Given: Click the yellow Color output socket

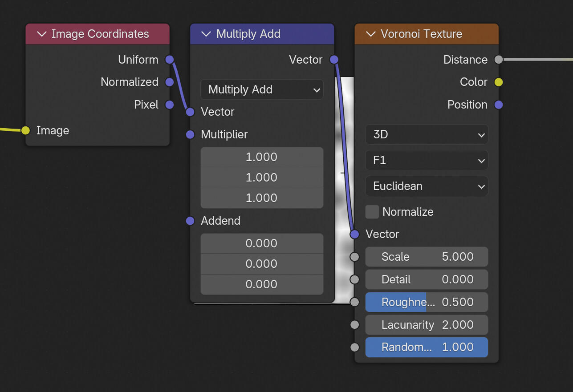Looking at the screenshot, I should click(499, 82).
